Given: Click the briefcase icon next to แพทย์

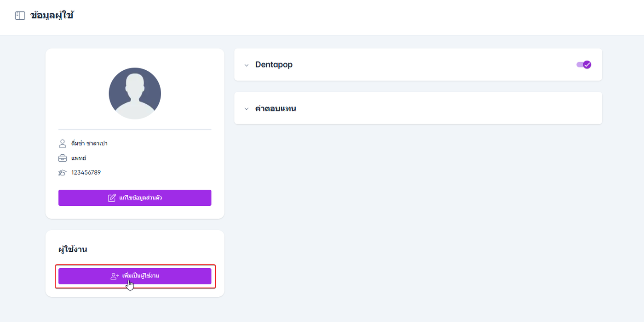Looking at the screenshot, I should [x=63, y=158].
